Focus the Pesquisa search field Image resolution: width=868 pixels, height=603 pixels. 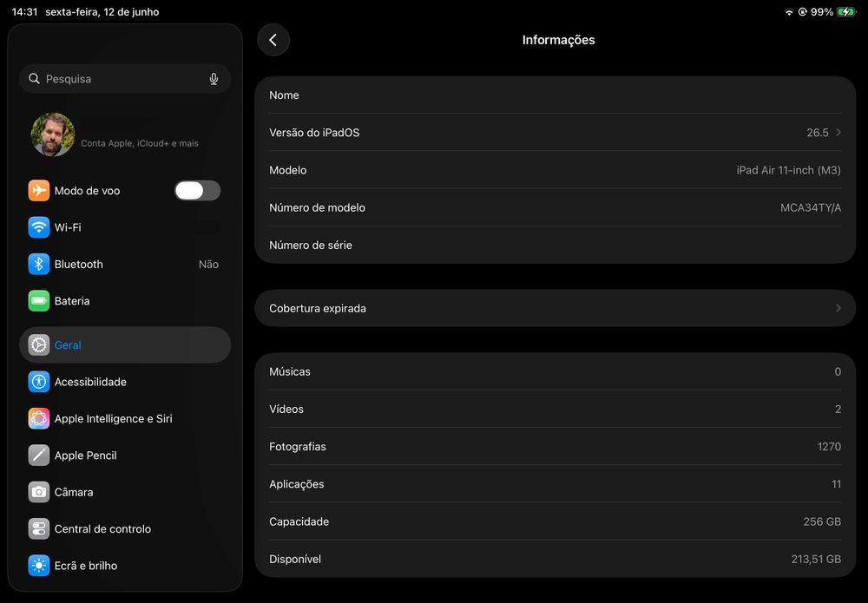125,79
